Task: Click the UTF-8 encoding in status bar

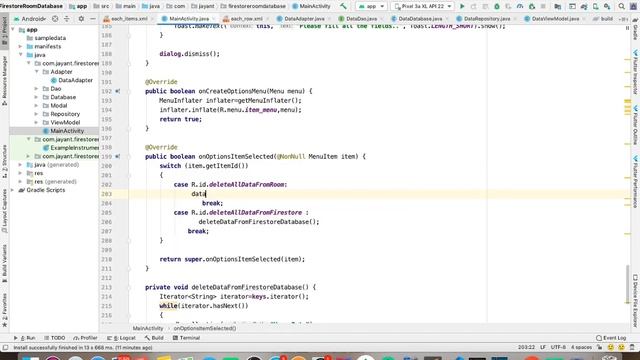Action: 558,348
